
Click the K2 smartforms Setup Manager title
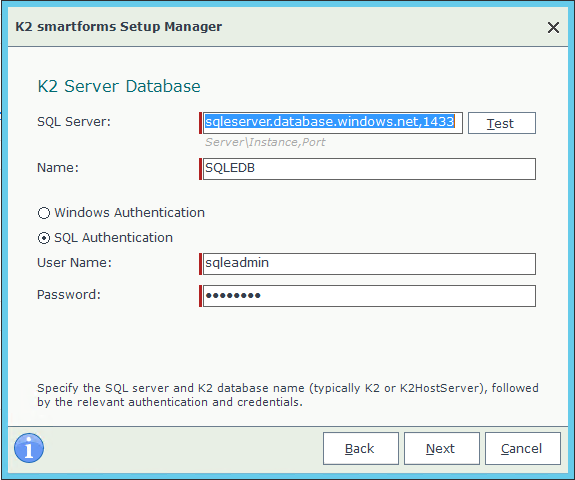click(118, 27)
